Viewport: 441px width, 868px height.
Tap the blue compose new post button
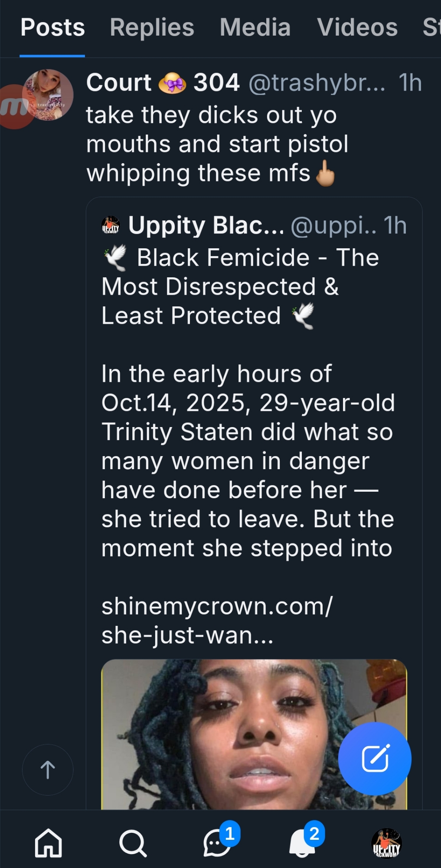coord(375,759)
